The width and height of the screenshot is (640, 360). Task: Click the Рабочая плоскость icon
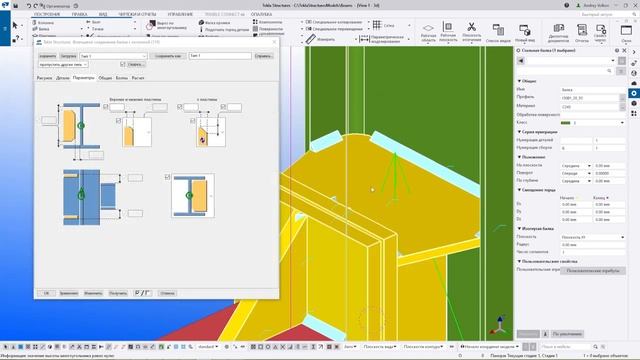pos(448,32)
